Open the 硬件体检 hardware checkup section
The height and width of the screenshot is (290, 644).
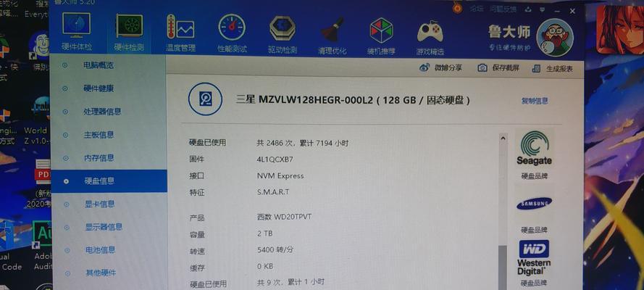click(x=77, y=32)
